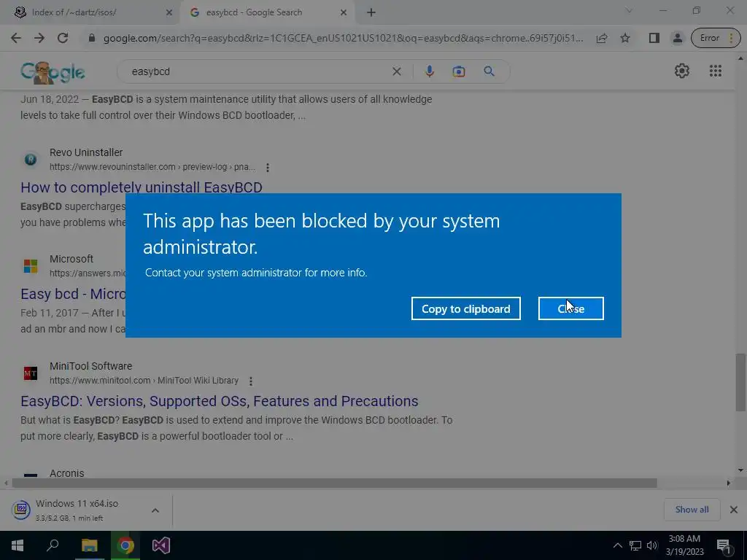747x560 pixels.
Task: Open Visual Studio from taskbar
Action: [x=161, y=545]
